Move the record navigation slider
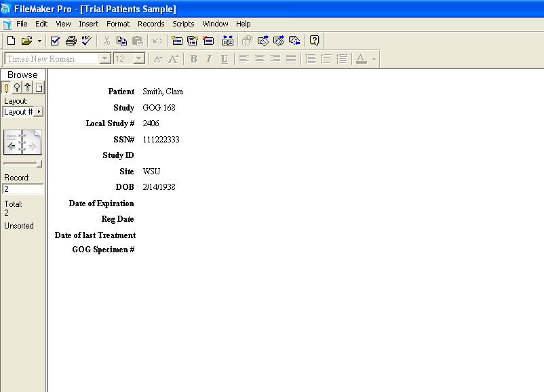This screenshot has height=392, width=544. [x=39, y=163]
